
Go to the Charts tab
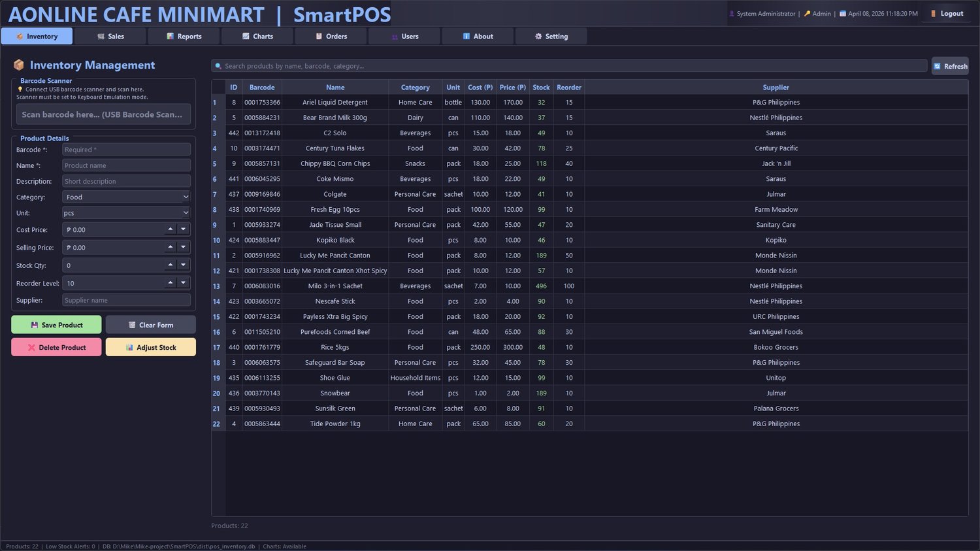[257, 36]
